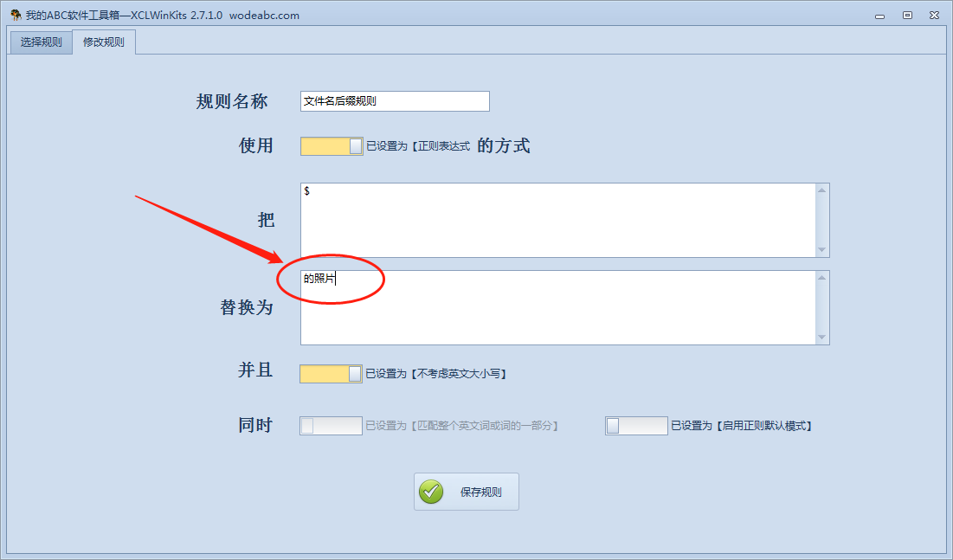
Task: Click the 已设置为【正则表达式 label text
Action: click(418, 146)
